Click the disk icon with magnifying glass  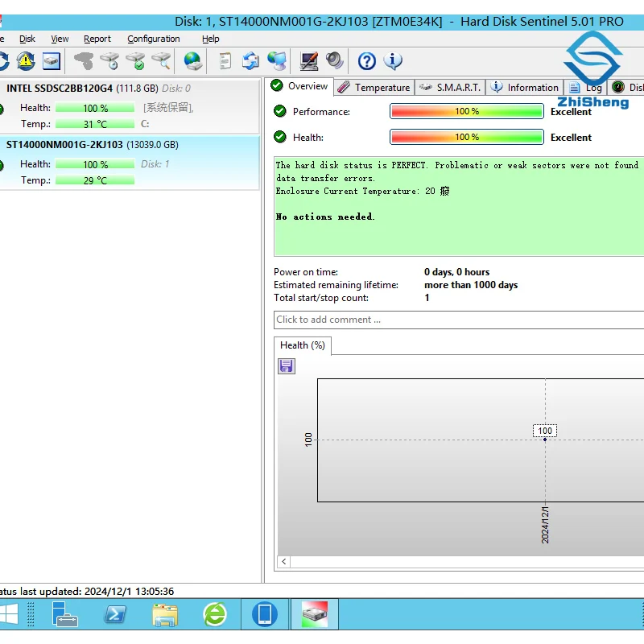[161, 61]
